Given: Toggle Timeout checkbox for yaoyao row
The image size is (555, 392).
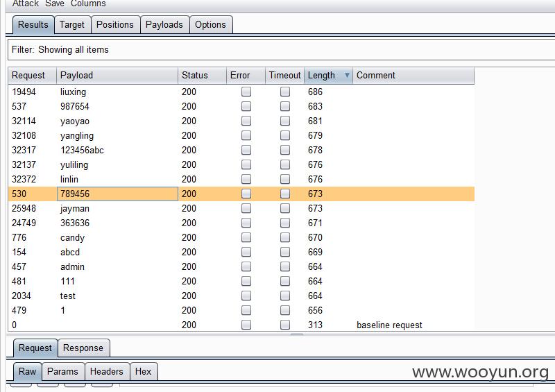Looking at the screenshot, I should [x=285, y=121].
